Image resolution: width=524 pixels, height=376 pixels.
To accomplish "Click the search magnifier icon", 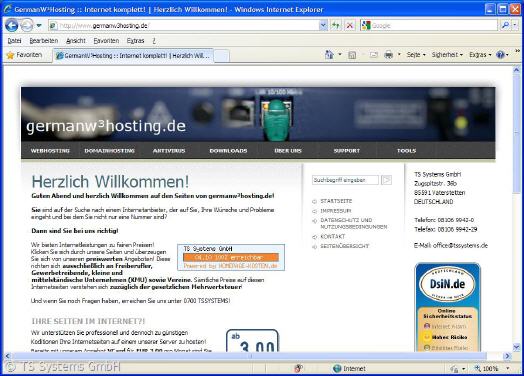I will click(505, 25).
